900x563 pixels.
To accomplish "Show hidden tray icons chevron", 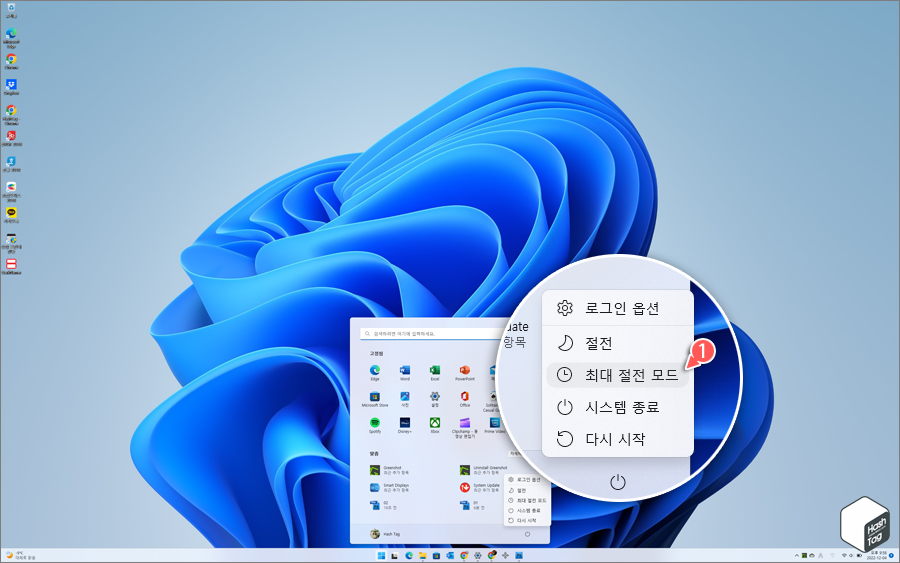I will 797,556.
